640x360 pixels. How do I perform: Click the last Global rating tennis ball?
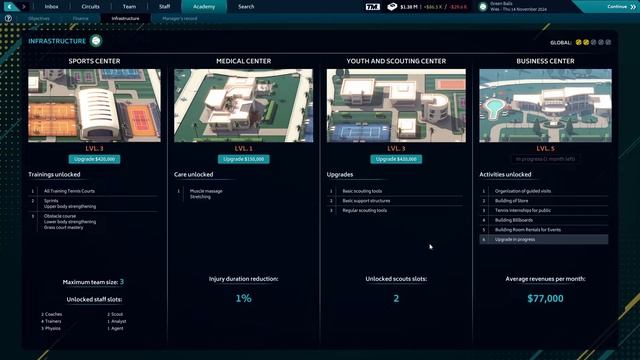click(x=608, y=42)
